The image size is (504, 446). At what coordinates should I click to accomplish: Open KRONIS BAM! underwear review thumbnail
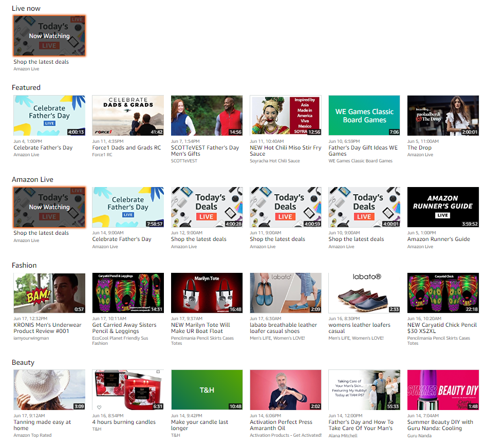tap(49, 293)
